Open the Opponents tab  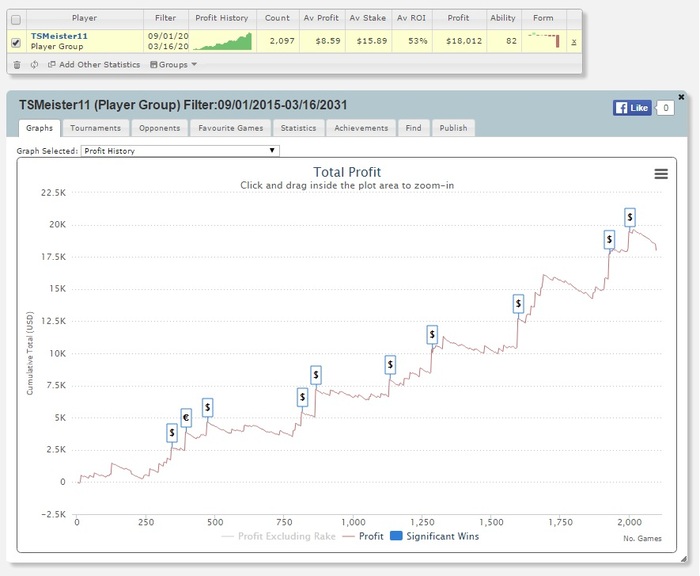(159, 128)
